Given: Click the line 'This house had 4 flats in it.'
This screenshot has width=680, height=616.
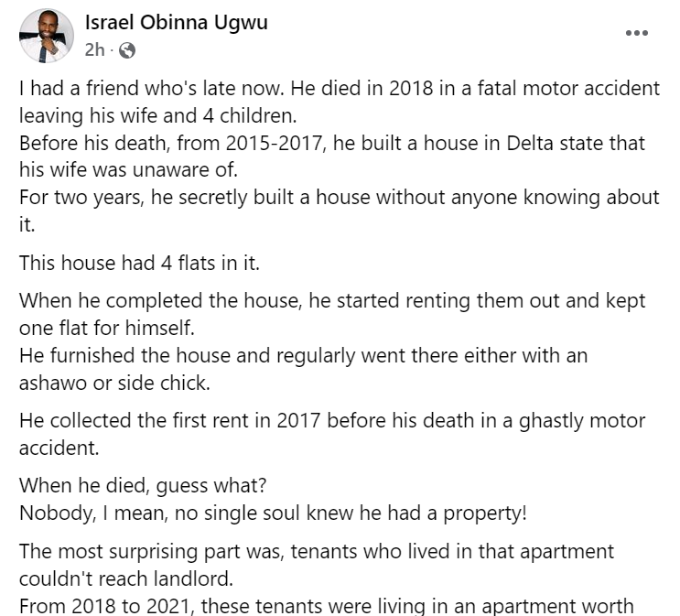Looking at the screenshot, I should pyautogui.click(x=139, y=264).
